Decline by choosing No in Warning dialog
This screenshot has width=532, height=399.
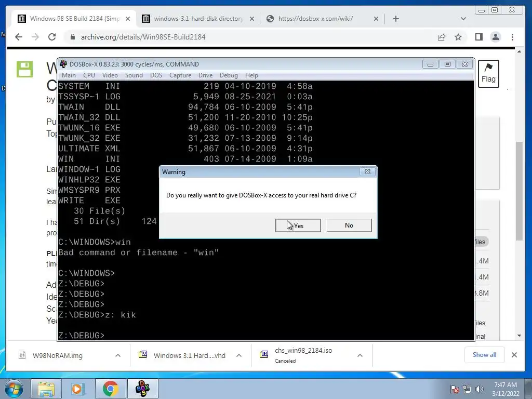(349, 225)
